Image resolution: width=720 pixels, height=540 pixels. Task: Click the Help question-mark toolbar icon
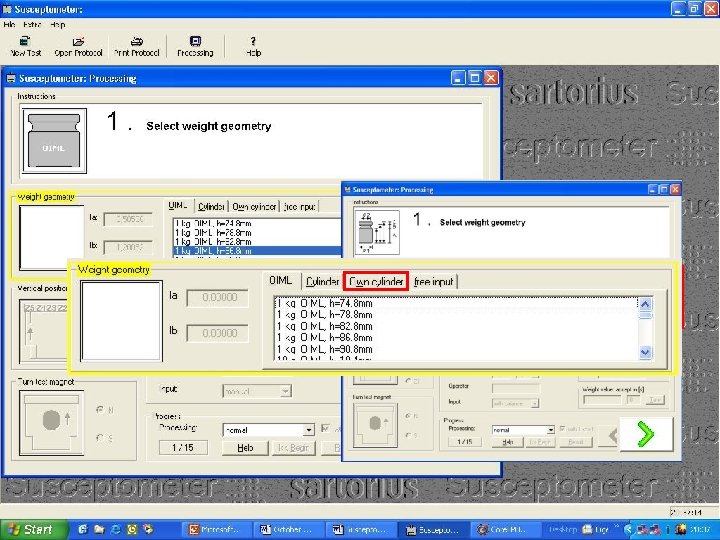[253, 42]
